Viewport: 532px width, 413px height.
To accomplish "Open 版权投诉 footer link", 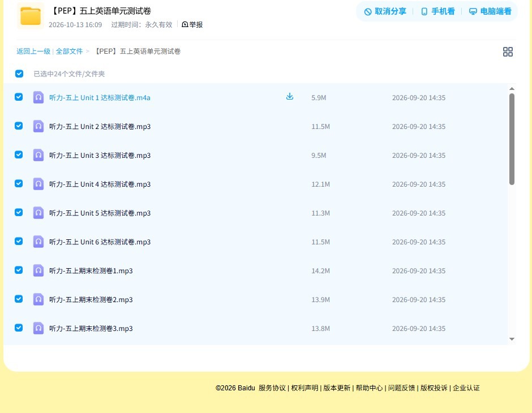I will pos(434,388).
